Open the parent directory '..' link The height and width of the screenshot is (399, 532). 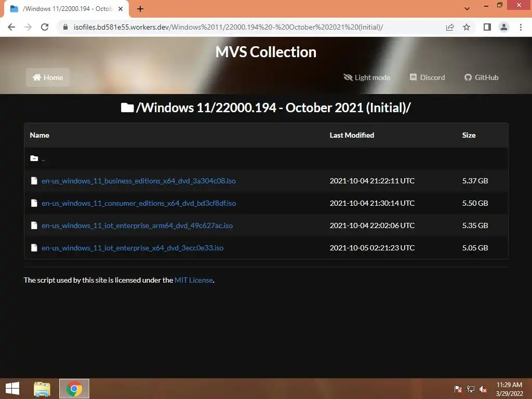[43, 158]
